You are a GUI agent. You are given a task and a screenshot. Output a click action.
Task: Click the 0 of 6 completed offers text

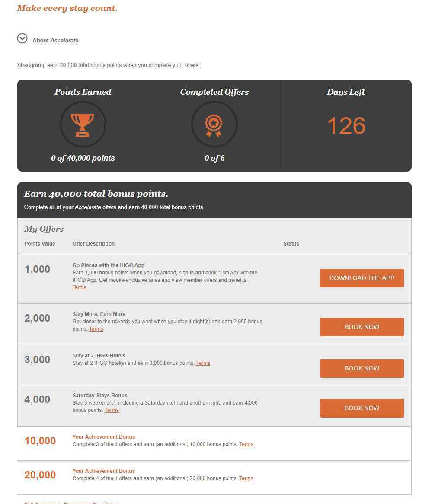click(x=214, y=158)
